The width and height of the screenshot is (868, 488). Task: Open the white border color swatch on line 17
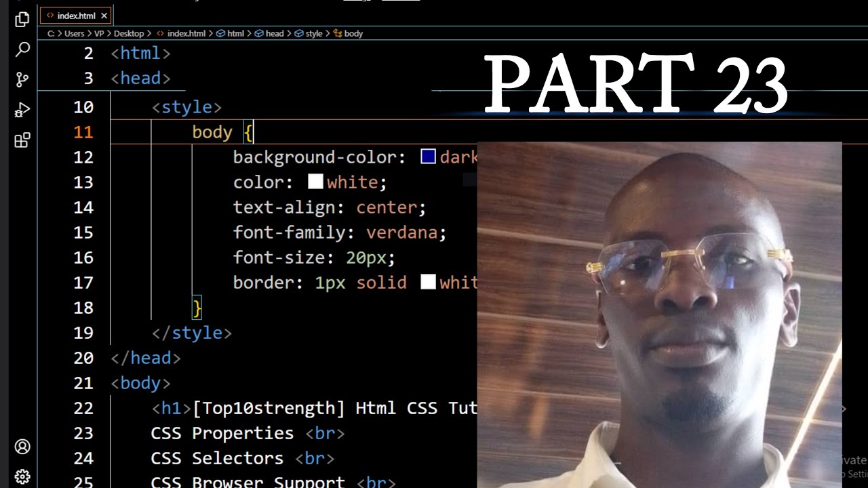click(x=428, y=282)
